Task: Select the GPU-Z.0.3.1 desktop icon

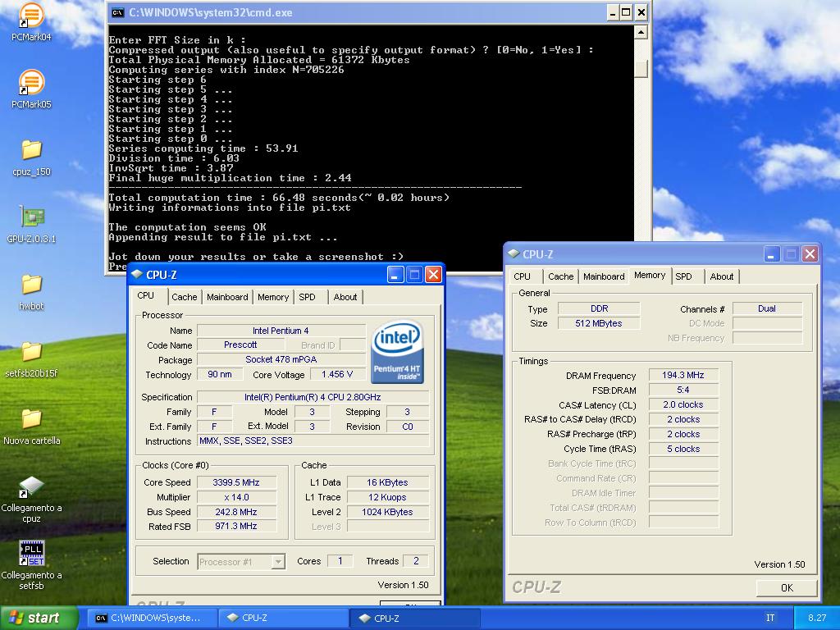Action: point(31,224)
